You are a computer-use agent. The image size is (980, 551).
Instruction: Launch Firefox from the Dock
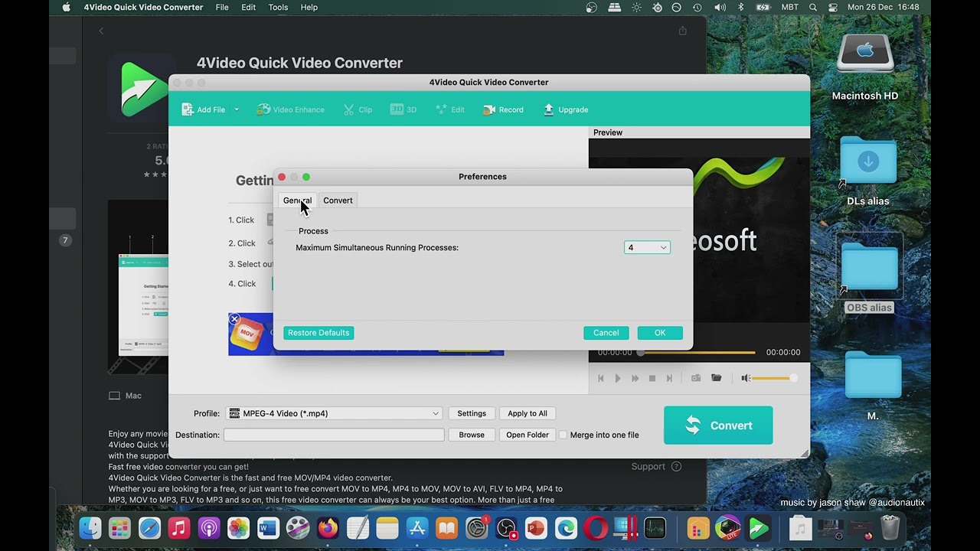(328, 528)
